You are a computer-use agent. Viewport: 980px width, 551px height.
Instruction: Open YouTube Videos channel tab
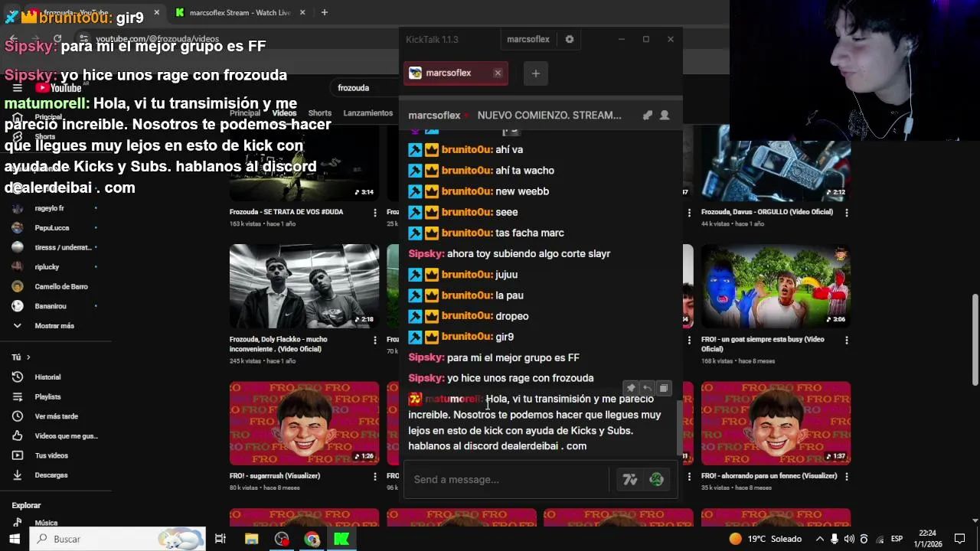(284, 113)
